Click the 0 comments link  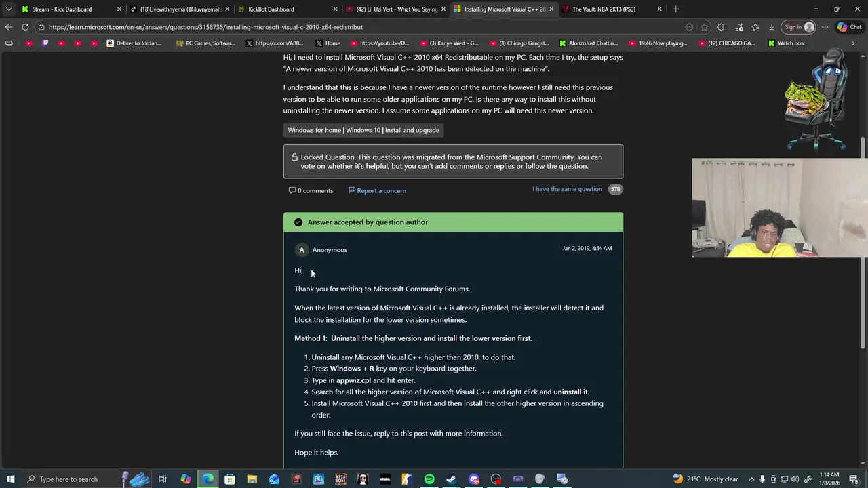tap(311, 190)
